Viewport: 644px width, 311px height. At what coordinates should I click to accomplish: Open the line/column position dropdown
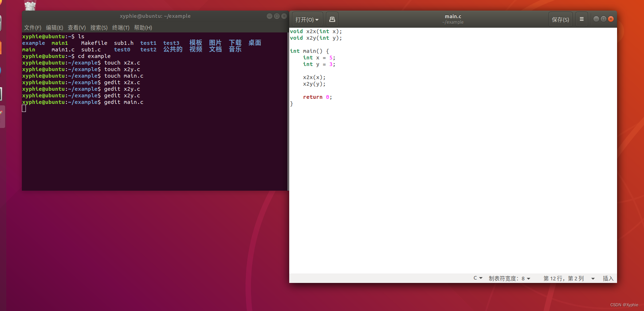click(x=569, y=278)
